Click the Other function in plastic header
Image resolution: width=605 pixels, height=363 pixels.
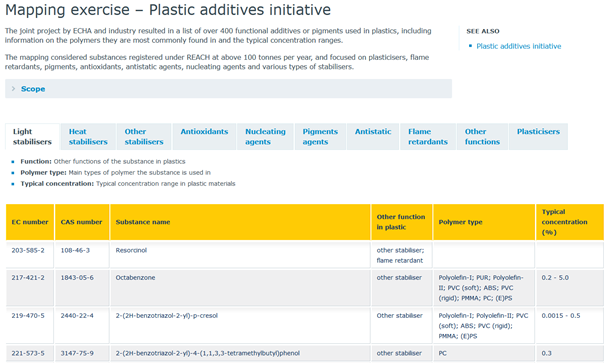[x=401, y=222]
